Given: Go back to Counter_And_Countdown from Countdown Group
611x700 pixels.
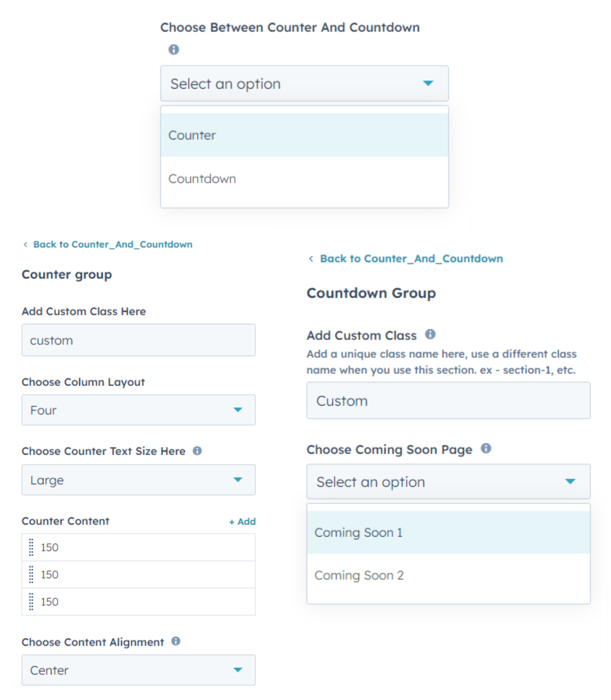Looking at the screenshot, I should point(411,259).
